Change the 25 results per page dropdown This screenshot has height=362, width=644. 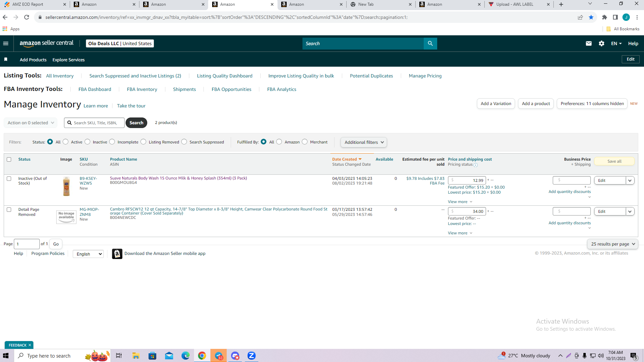click(x=613, y=244)
